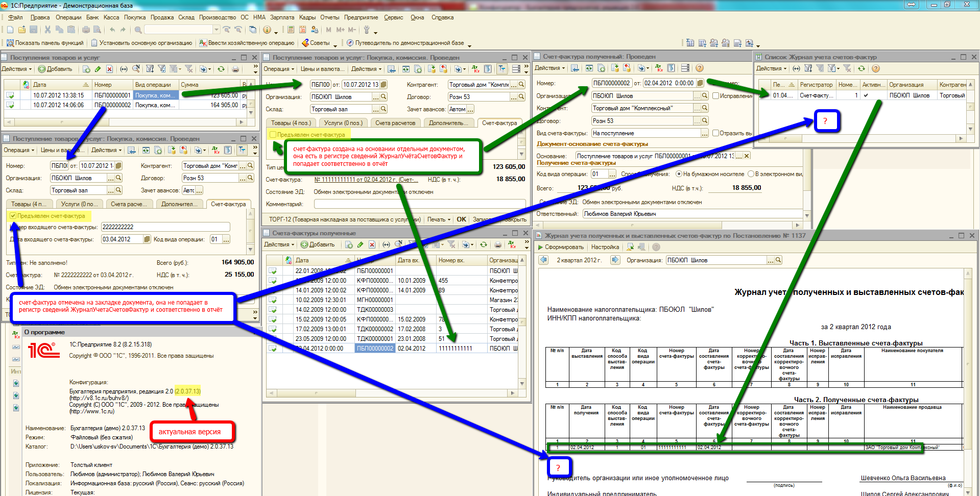Click the date picker icon beside 02.04.2012 0:00:00
The height and width of the screenshot is (496, 980).
tap(700, 83)
